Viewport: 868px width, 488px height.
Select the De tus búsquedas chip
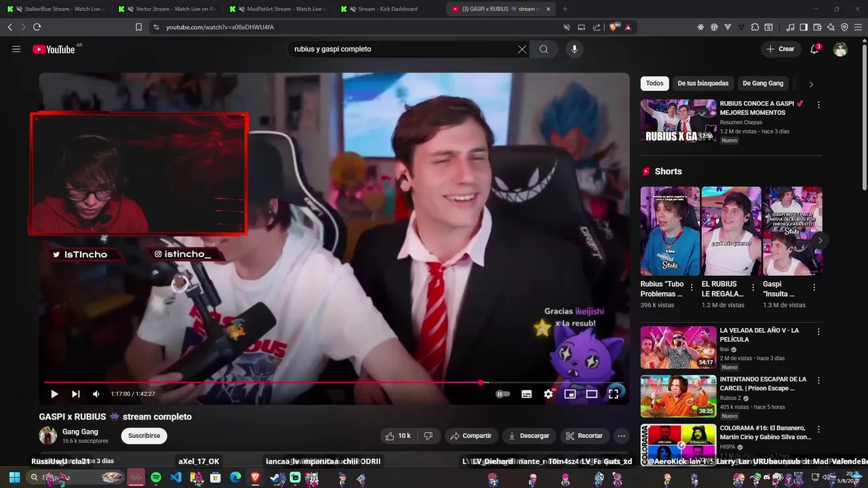[703, 83]
